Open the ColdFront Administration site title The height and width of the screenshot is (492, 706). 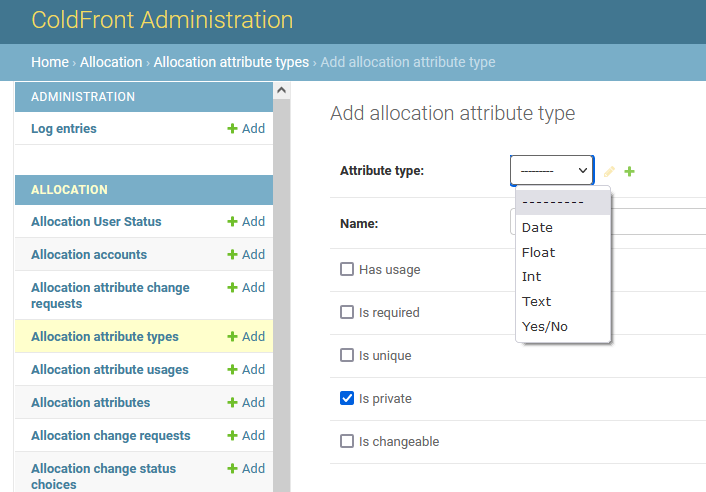(x=162, y=20)
